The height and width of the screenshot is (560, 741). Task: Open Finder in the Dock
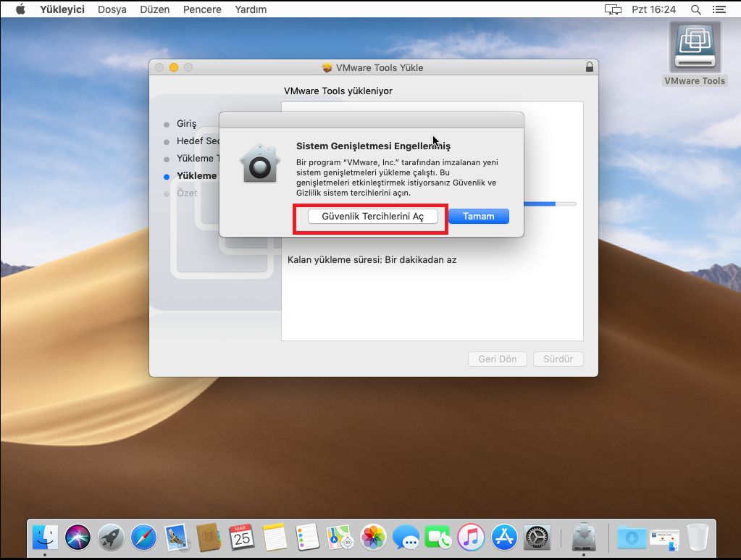point(45,538)
